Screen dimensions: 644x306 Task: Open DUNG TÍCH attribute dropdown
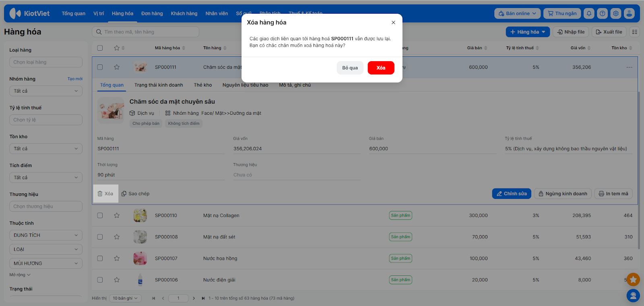point(46,235)
